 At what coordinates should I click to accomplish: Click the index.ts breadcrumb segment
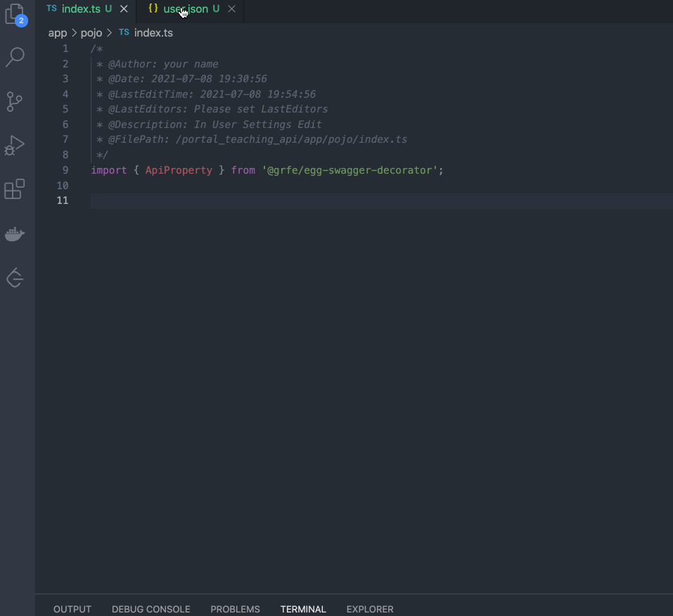(153, 33)
